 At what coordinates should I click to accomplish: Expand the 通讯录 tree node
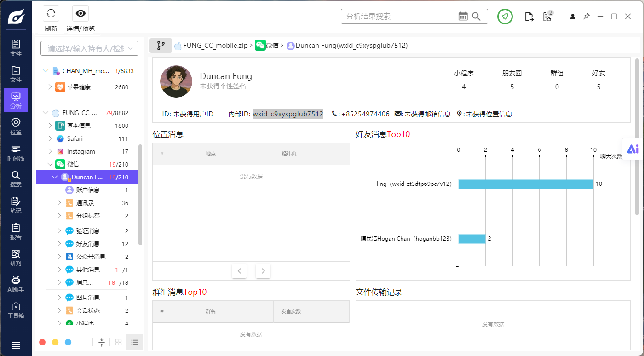pos(59,203)
